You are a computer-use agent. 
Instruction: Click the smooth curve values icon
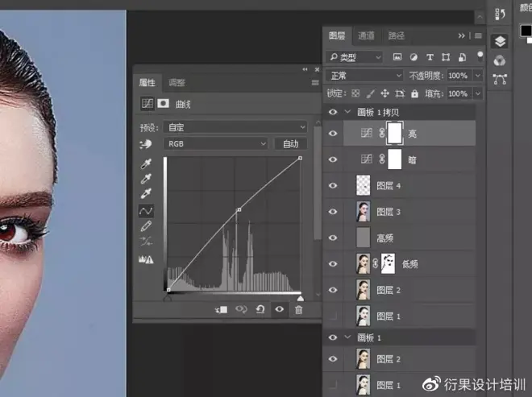(146, 242)
